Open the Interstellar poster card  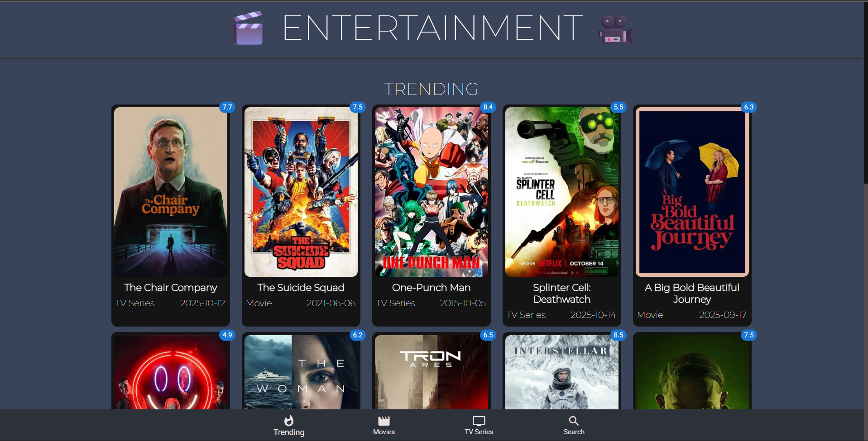pos(562,372)
